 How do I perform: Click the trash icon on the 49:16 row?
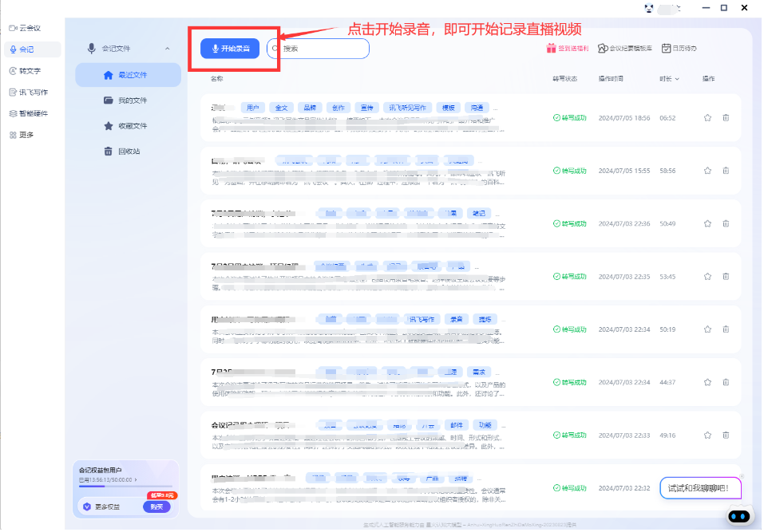[x=726, y=435]
